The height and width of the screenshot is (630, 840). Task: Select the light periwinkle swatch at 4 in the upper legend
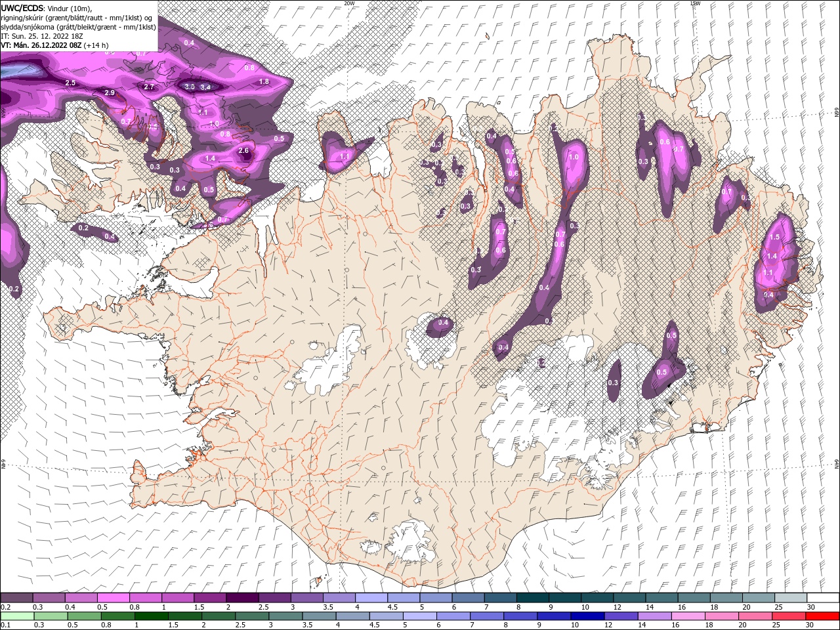[x=371, y=598]
